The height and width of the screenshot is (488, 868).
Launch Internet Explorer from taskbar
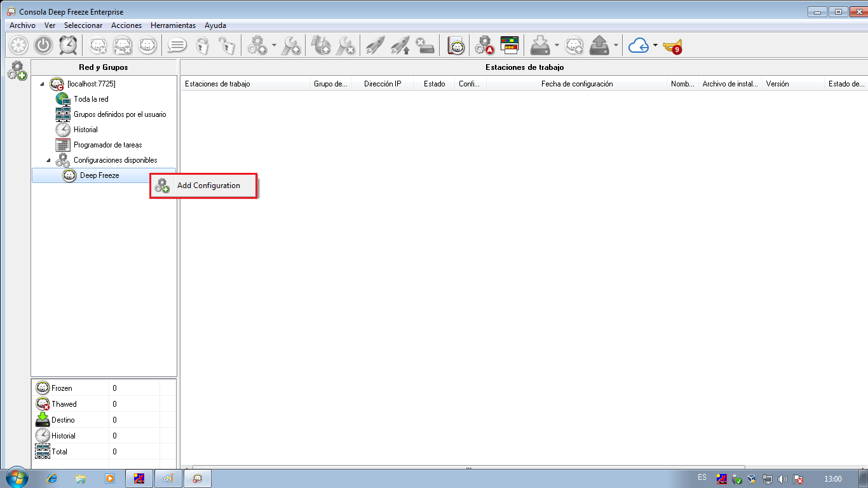pos(52,478)
